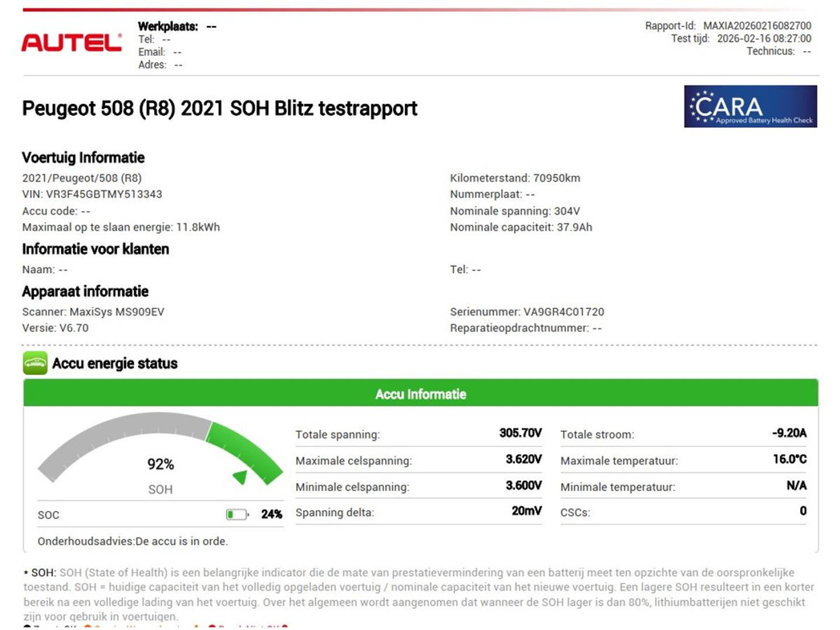Click the asterisk marker before SOH explanation

point(26,571)
